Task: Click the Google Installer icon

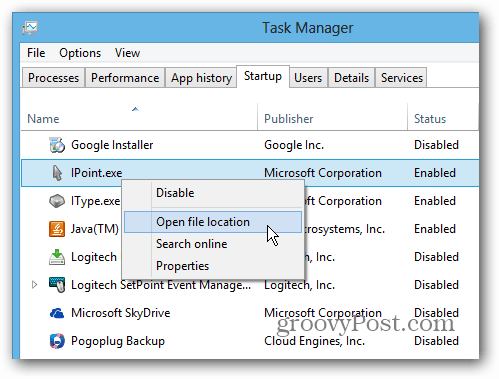Action: (x=57, y=145)
